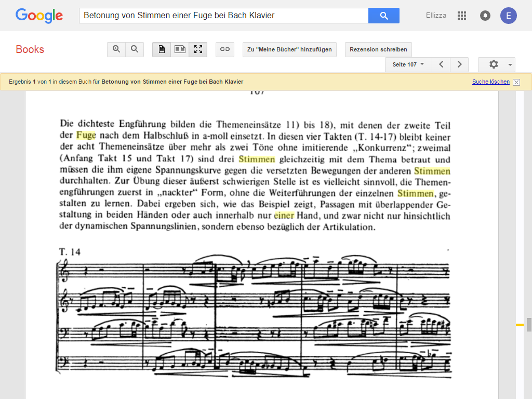Click the text "Ergebnis 1 von 1"

pyautogui.click(x=30, y=82)
